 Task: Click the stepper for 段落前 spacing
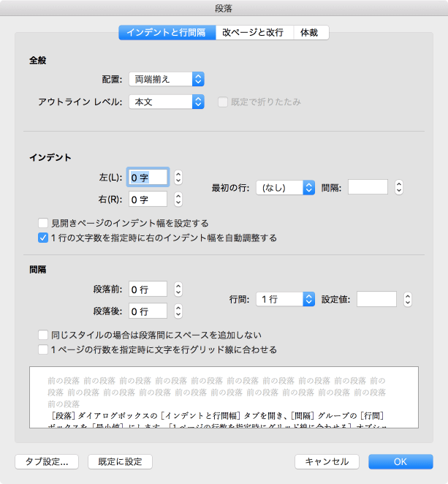point(178,290)
